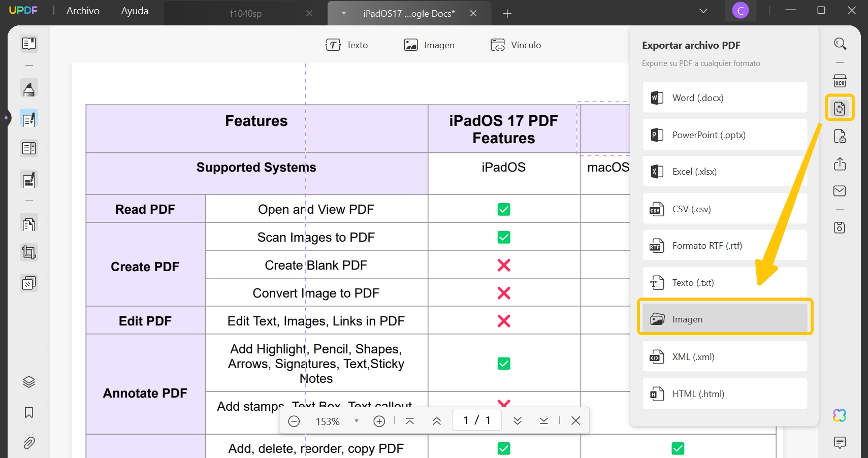Go to the next page
Screen dimensions: 868x458
click(518, 421)
